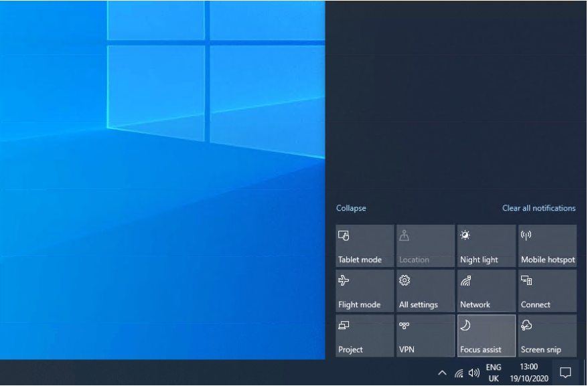
Task: Click the Wi-Fi network icon in taskbar
Action: tap(459, 373)
